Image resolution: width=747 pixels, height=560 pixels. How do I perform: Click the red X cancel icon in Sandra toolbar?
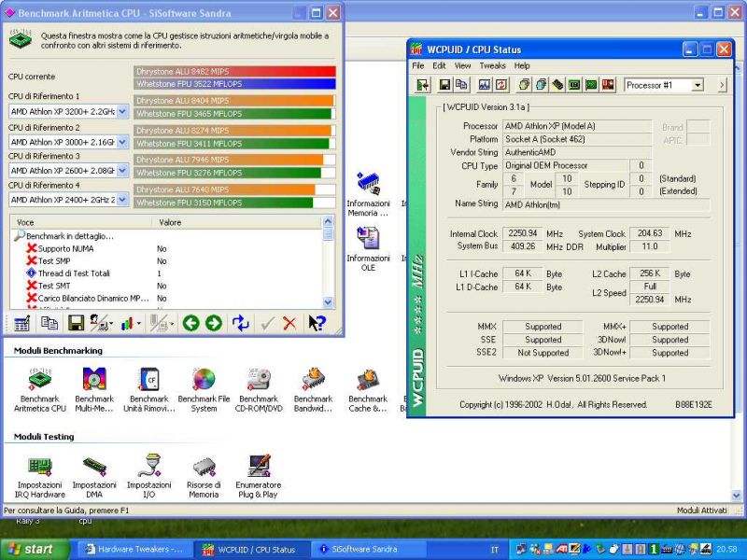pyautogui.click(x=289, y=323)
